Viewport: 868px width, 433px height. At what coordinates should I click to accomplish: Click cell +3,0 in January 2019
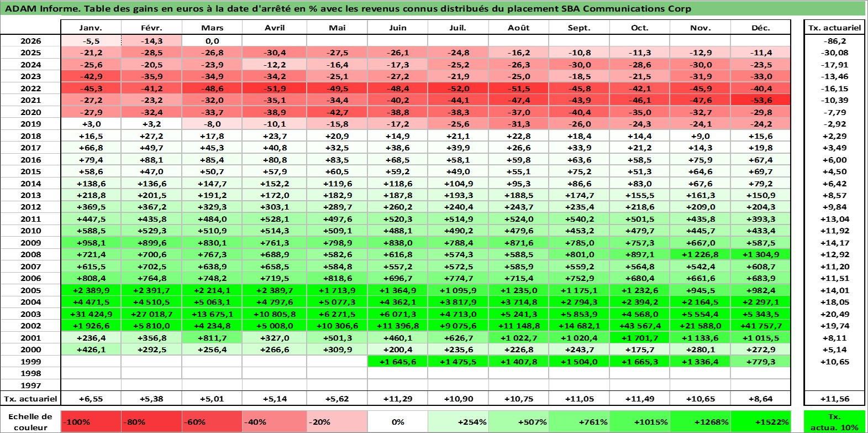pos(91,124)
